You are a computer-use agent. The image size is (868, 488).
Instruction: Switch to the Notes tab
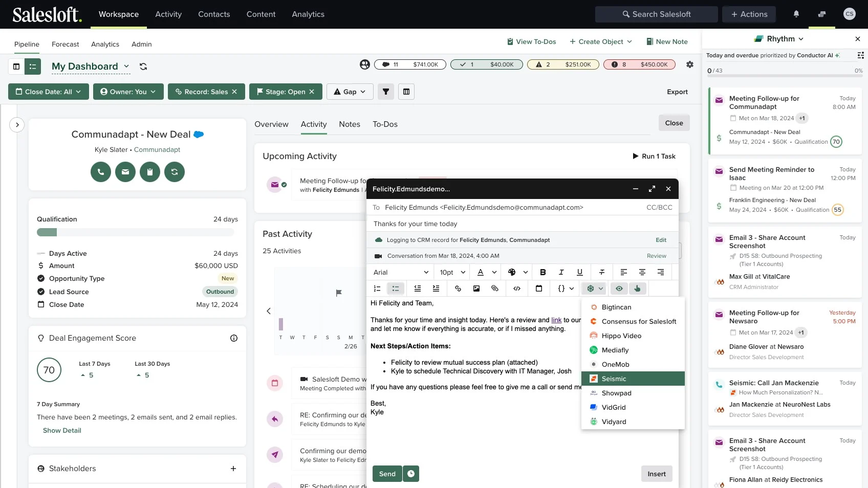pos(350,124)
